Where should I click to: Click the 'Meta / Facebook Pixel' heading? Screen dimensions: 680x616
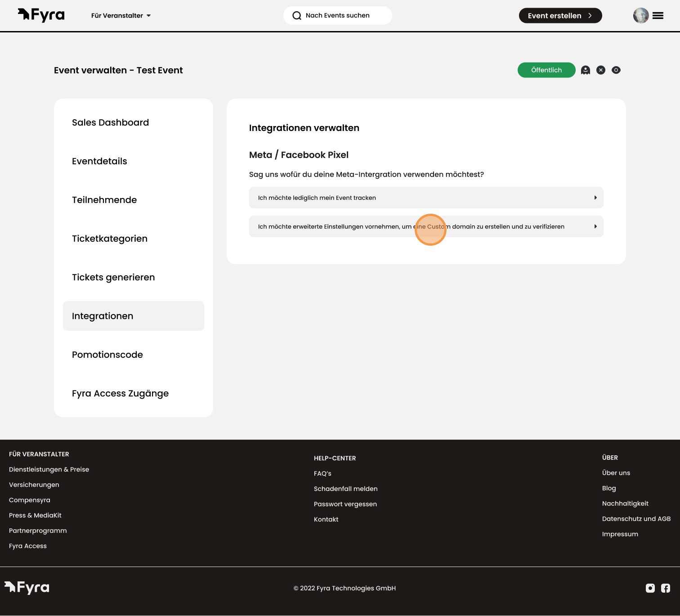click(299, 155)
